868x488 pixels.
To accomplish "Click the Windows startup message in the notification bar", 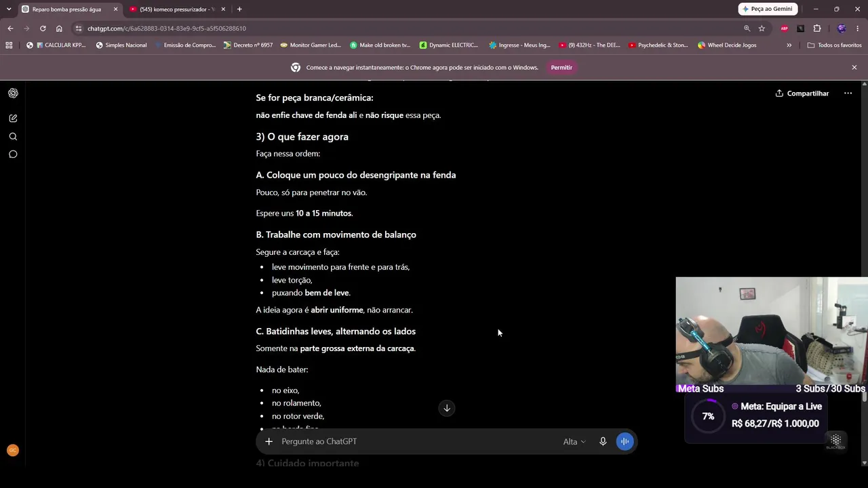I will 422,68.
